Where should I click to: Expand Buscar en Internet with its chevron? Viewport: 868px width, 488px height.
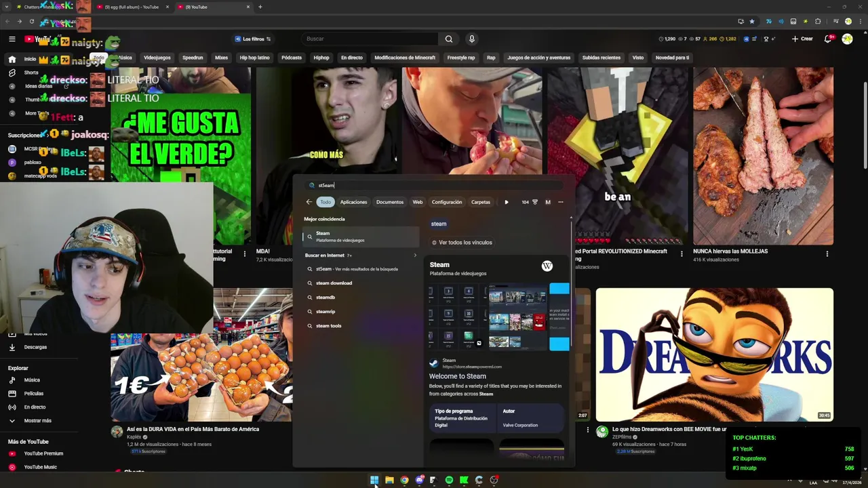(x=415, y=256)
